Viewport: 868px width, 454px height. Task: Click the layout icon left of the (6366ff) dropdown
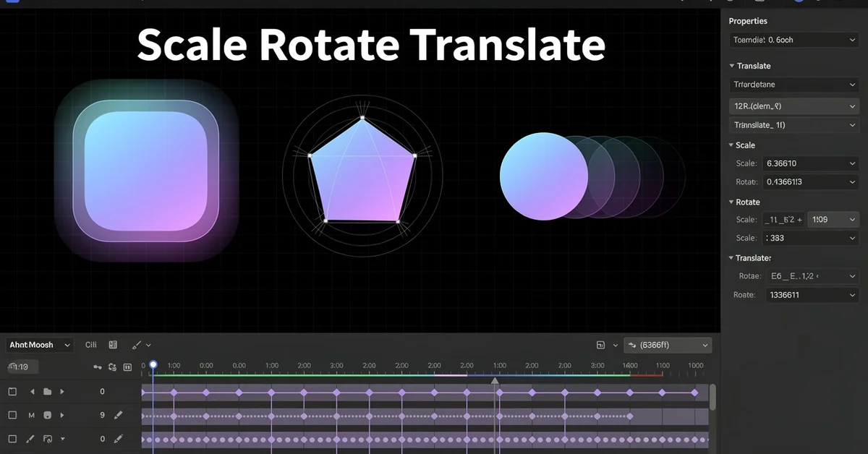[x=600, y=346]
